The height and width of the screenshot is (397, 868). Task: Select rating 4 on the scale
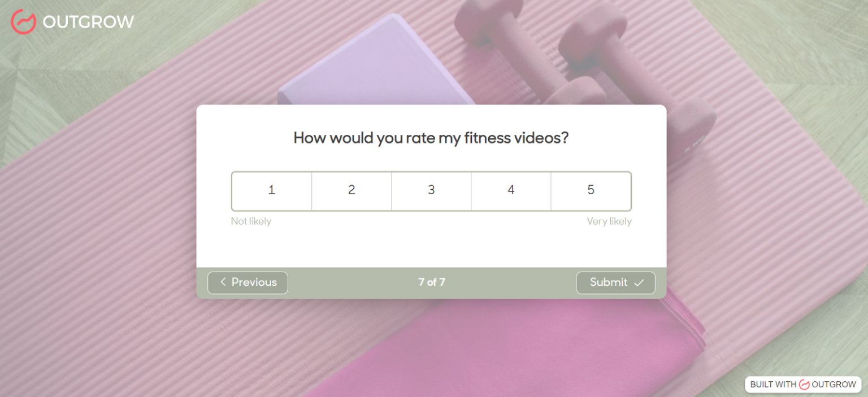pos(511,190)
